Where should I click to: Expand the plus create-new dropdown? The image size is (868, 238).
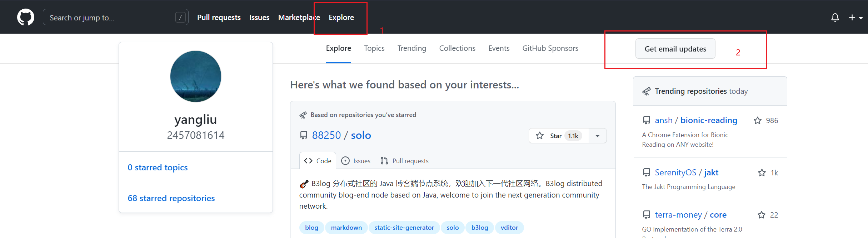855,18
